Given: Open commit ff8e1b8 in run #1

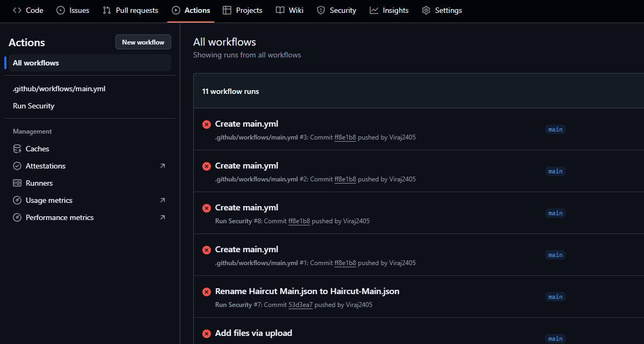Looking at the screenshot, I should 345,263.
